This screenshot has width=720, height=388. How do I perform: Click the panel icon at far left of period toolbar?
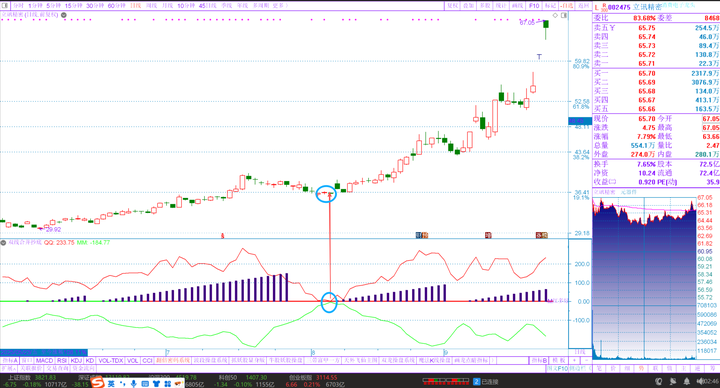coord(5,6)
